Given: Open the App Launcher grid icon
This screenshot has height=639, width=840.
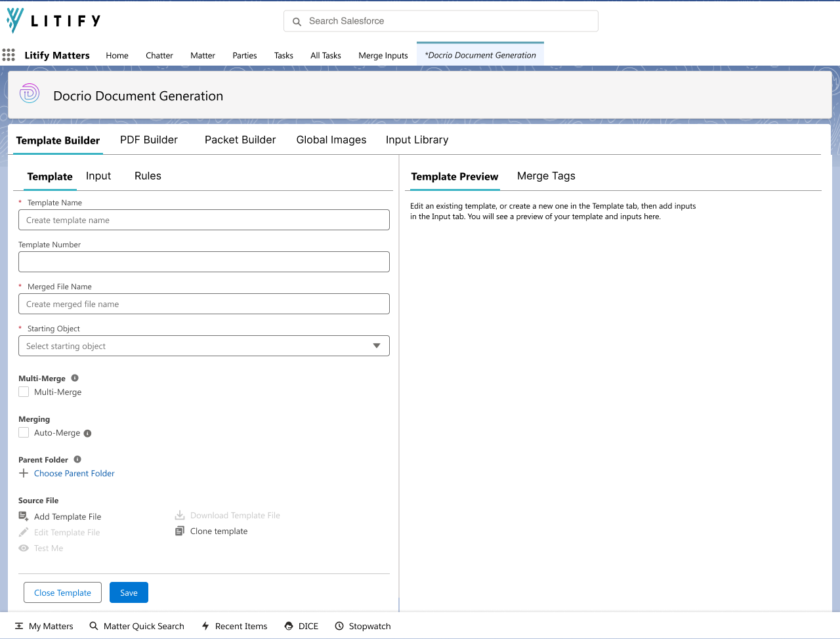Looking at the screenshot, I should [x=9, y=55].
